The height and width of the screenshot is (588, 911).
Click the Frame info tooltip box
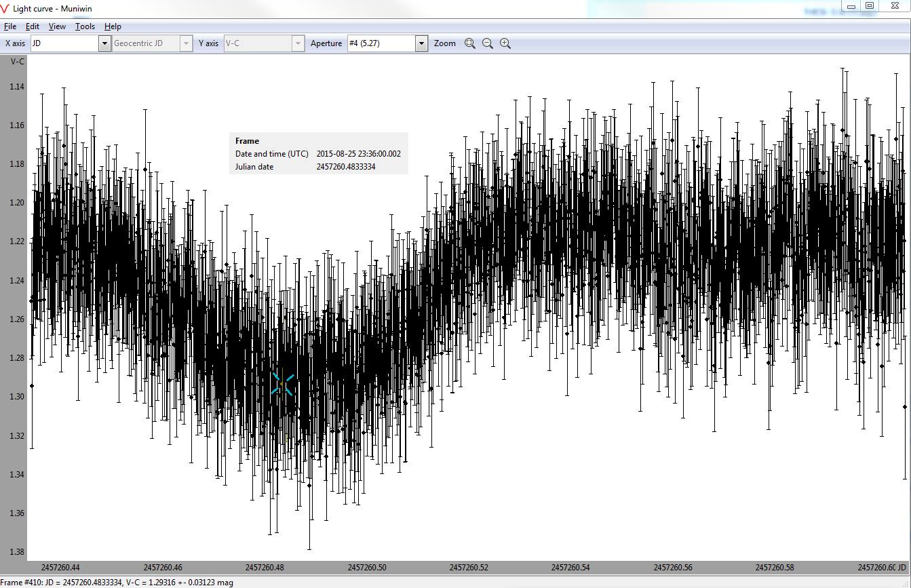[318, 154]
